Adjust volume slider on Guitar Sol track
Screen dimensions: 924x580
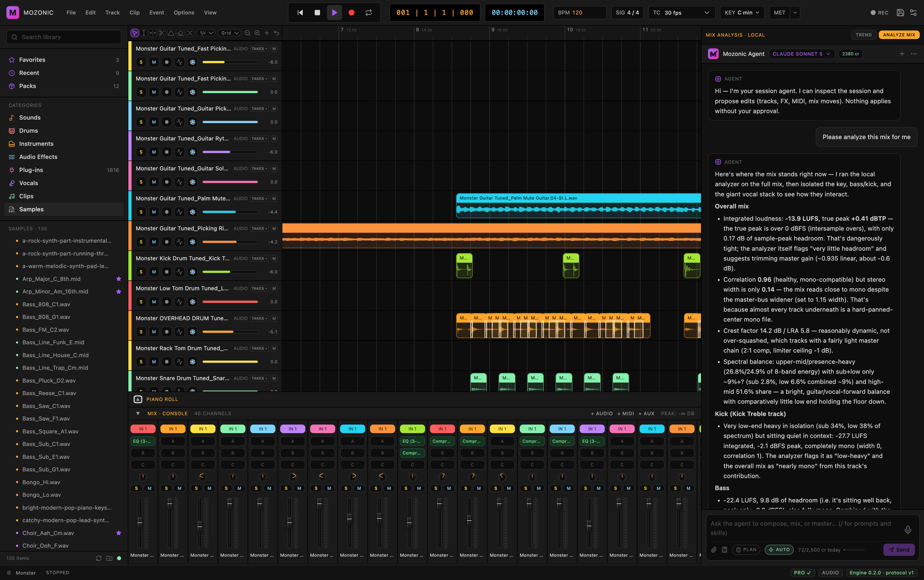click(230, 182)
